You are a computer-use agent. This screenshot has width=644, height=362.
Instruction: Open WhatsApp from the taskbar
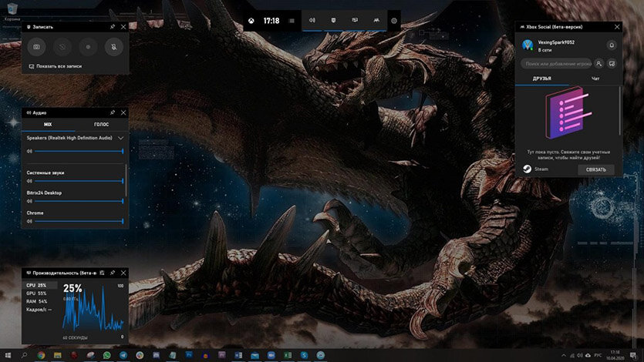[x=106, y=355]
